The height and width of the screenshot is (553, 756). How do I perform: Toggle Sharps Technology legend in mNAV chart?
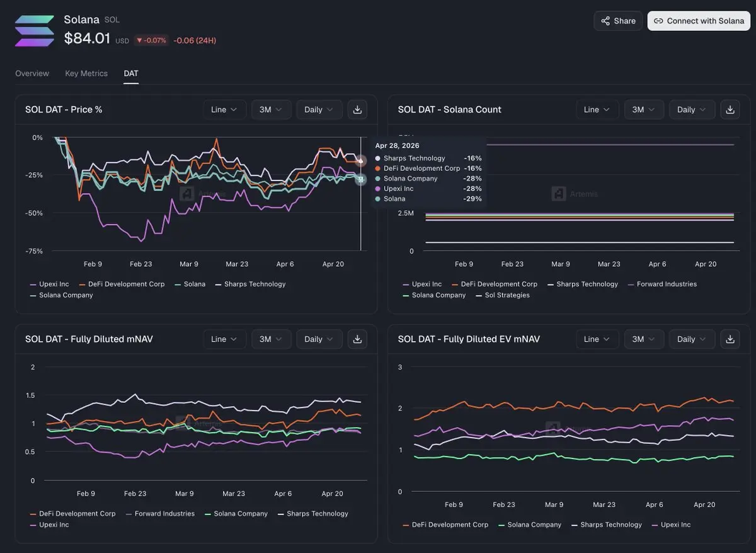(312, 514)
